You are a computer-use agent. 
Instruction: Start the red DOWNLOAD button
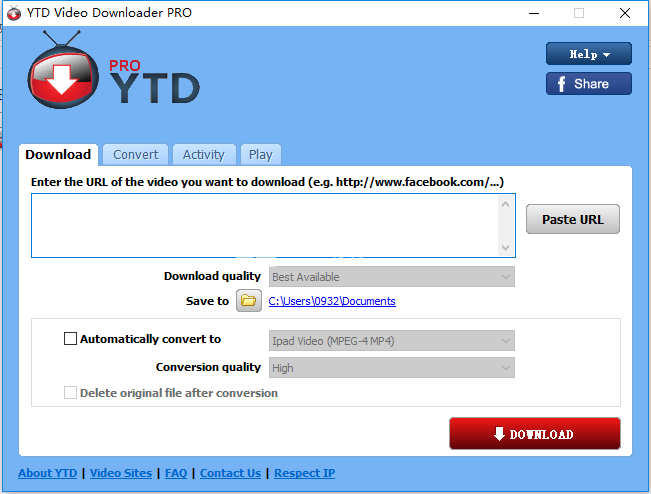(x=535, y=434)
